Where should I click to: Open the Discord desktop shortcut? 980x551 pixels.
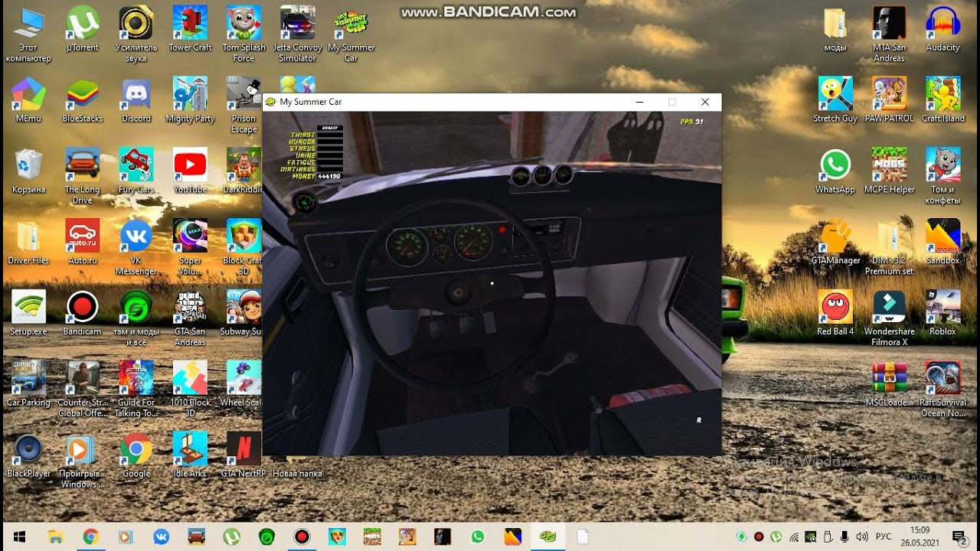tap(136, 100)
